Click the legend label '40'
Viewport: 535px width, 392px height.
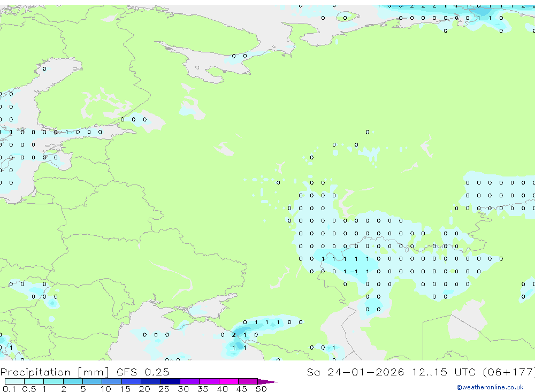pyautogui.click(x=222, y=389)
